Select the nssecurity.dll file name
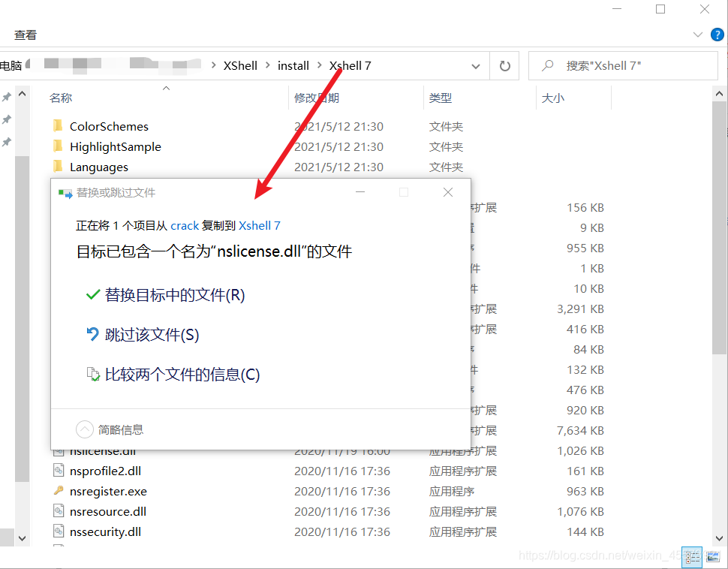Image resolution: width=728 pixels, height=569 pixels. click(105, 531)
